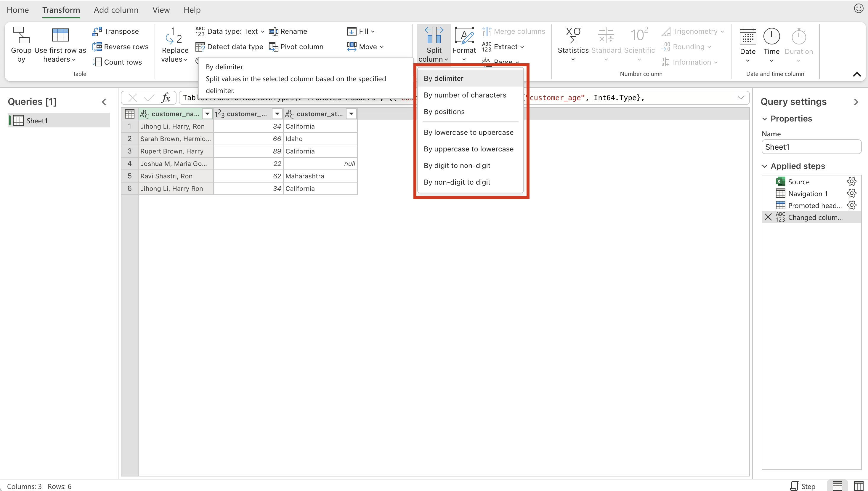Click the Detect data type icon

(200, 47)
